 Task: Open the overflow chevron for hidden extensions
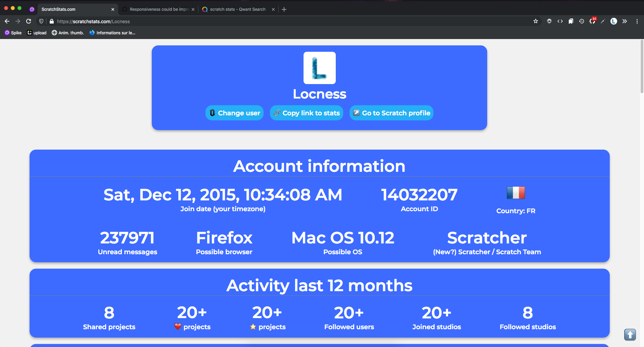click(625, 21)
